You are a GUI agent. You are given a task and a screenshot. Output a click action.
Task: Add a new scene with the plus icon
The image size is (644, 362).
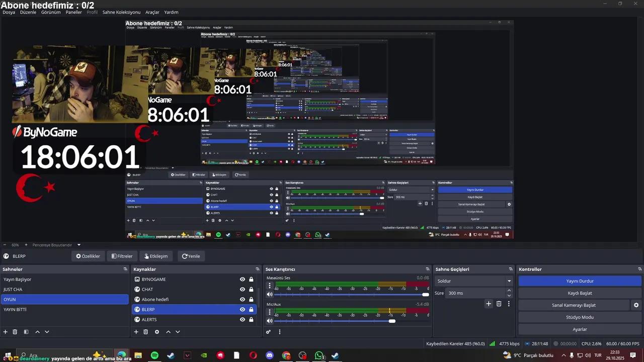pyautogui.click(x=6, y=332)
